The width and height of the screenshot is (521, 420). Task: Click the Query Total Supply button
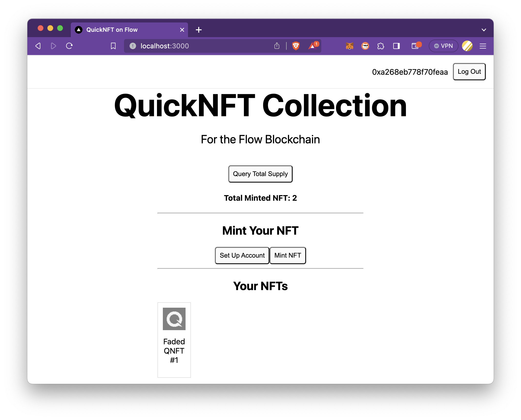tap(260, 174)
